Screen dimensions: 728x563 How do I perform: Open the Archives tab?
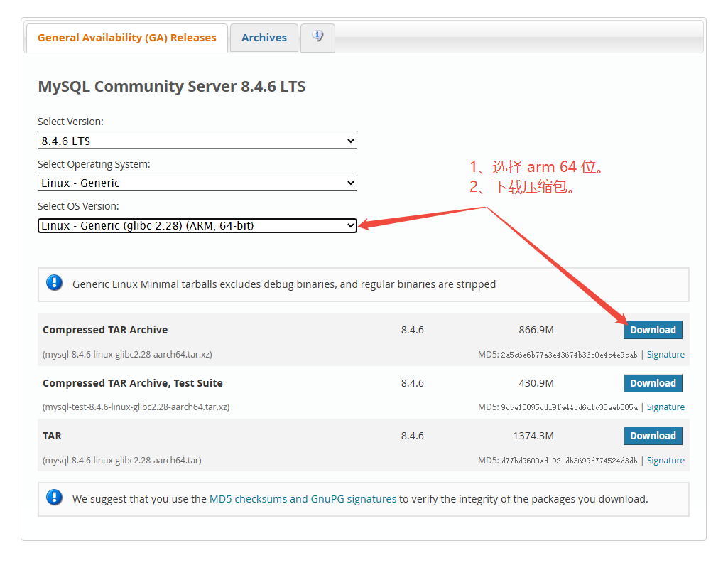coord(264,38)
